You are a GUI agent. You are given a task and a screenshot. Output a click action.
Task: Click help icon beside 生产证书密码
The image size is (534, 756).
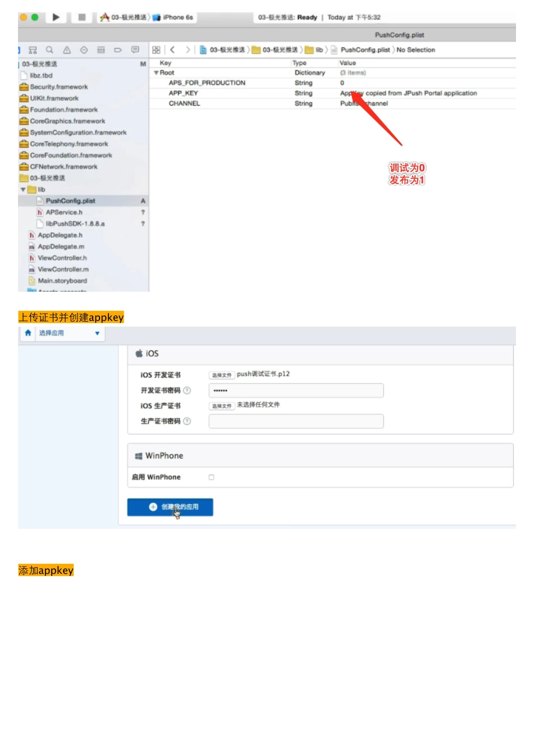(187, 422)
